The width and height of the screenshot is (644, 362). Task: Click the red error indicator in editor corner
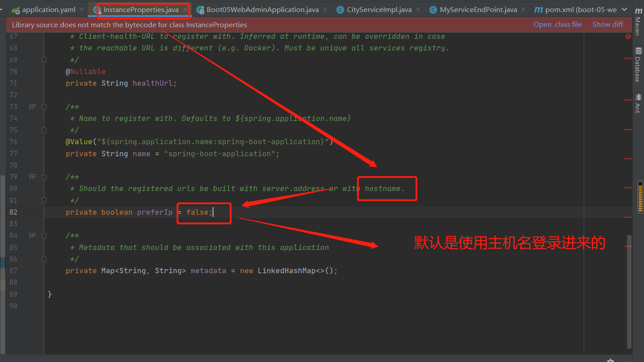click(x=628, y=37)
